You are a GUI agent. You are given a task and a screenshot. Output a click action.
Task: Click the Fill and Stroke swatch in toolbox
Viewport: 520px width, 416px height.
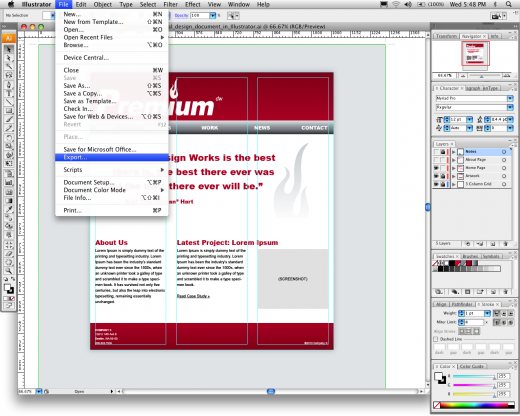click(9, 288)
